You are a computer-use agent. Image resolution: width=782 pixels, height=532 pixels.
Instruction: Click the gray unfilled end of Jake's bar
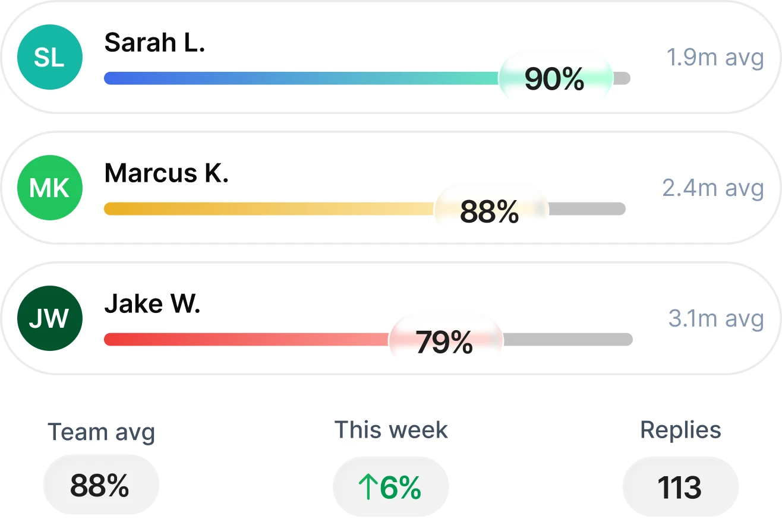coord(567,340)
